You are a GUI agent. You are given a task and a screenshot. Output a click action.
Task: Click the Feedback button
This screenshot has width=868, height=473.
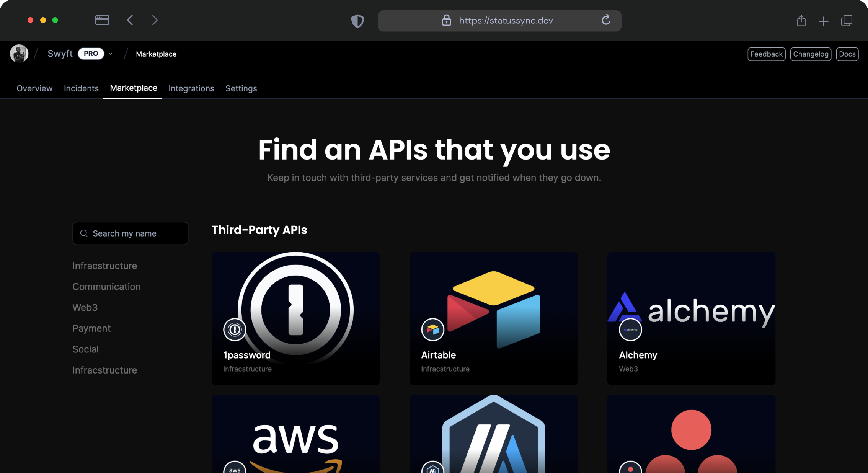coord(767,54)
